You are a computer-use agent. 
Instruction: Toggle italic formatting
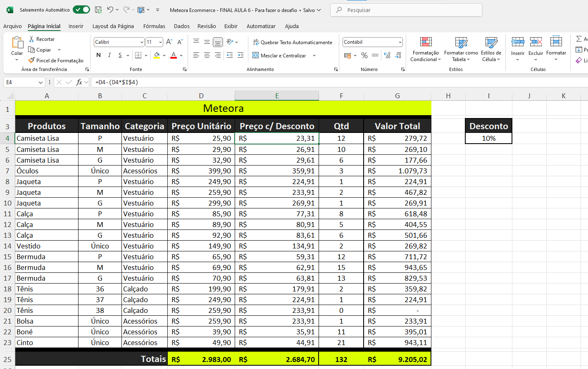109,55
